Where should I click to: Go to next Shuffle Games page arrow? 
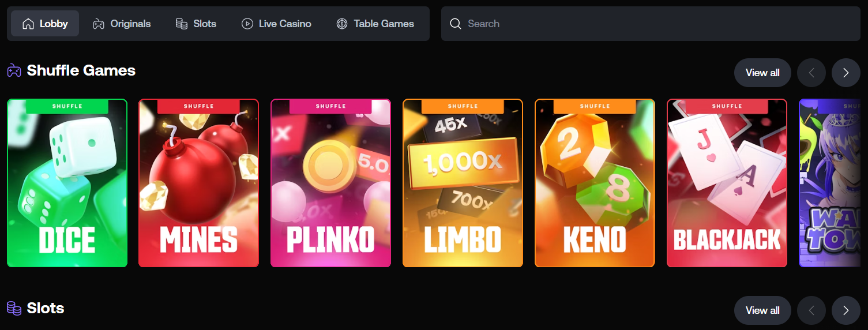coord(846,73)
